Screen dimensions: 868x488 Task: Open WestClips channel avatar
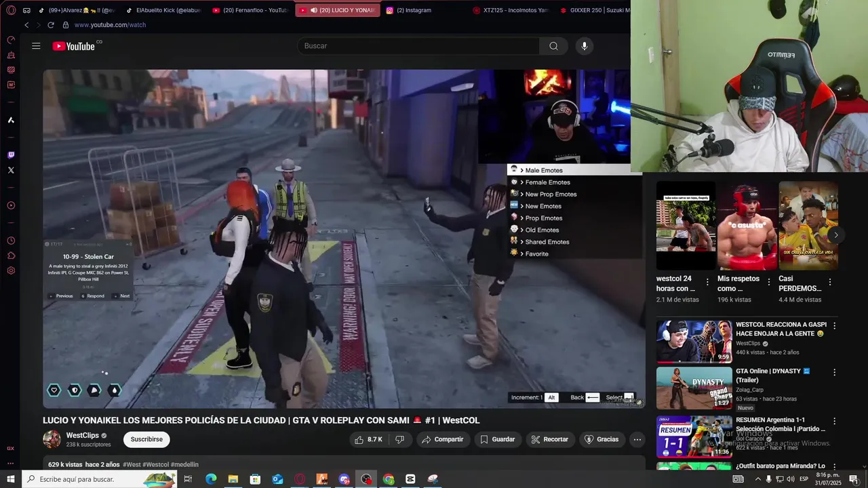[52, 439]
